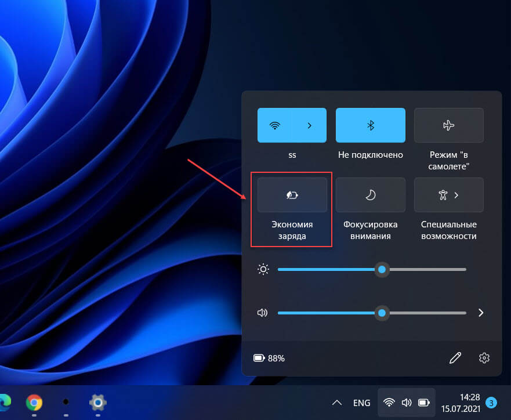Show hidden tray icons chevron
This screenshot has width=511, height=420.
pyautogui.click(x=336, y=403)
